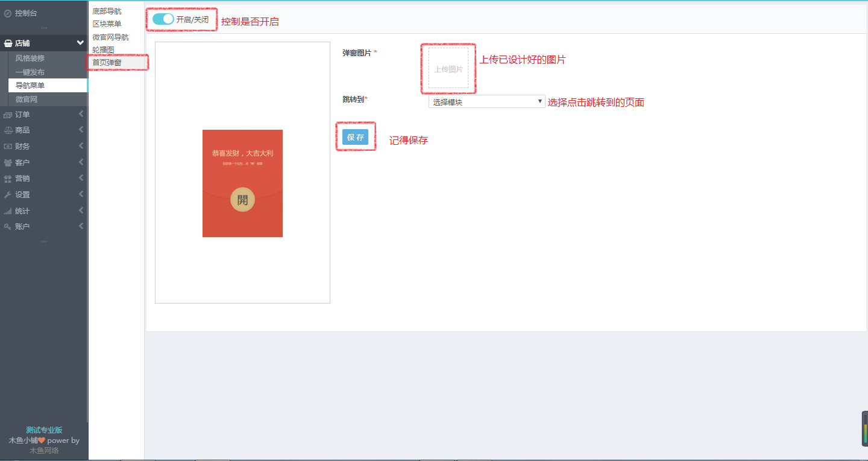Image resolution: width=868 pixels, height=461 pixels.
Task: Click the 订单 orders icon in sidebar
Action: (8, 115)
